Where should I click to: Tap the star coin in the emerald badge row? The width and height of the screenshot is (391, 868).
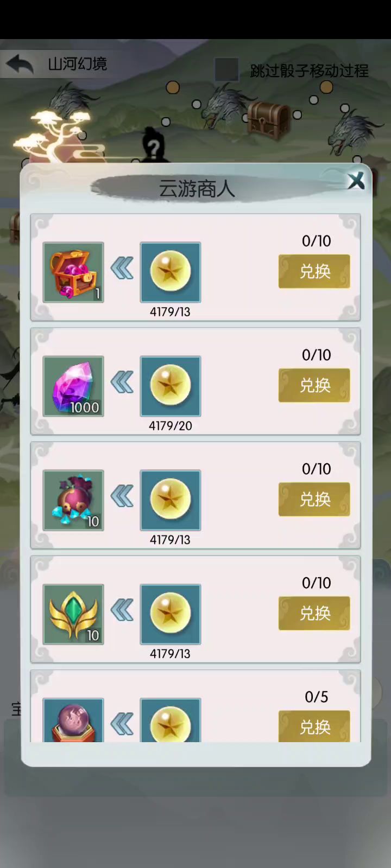click(x=171, y=614)
